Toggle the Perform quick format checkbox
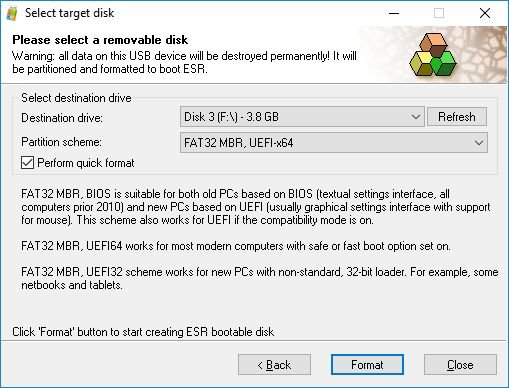The width and height of the screenshot is (509, 388). click(27, 163)
